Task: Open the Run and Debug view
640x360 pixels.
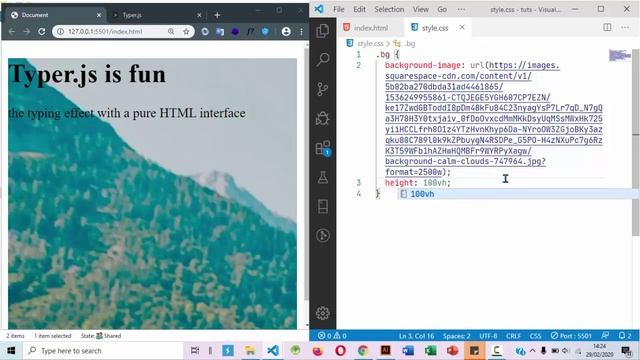Action: click(322, 118)
